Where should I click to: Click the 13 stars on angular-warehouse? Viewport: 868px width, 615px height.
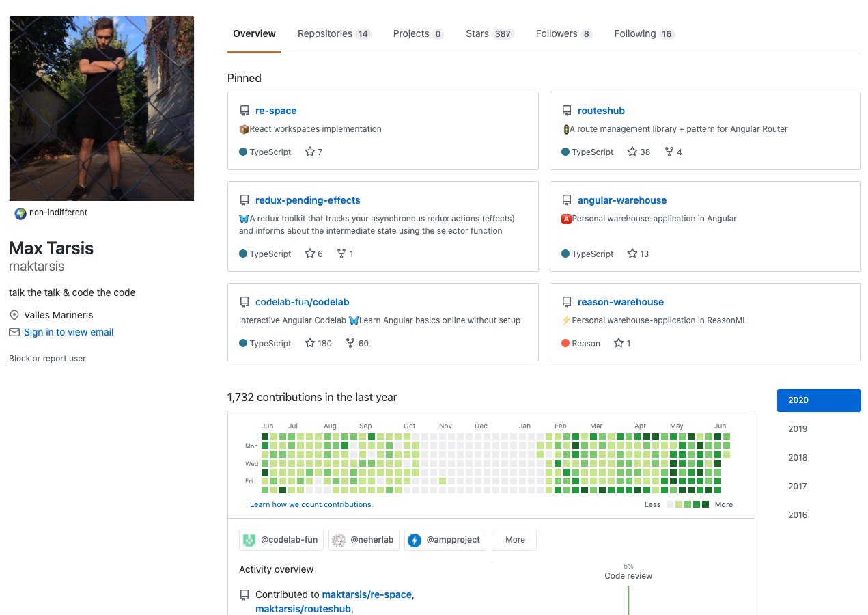click(638, 254)
